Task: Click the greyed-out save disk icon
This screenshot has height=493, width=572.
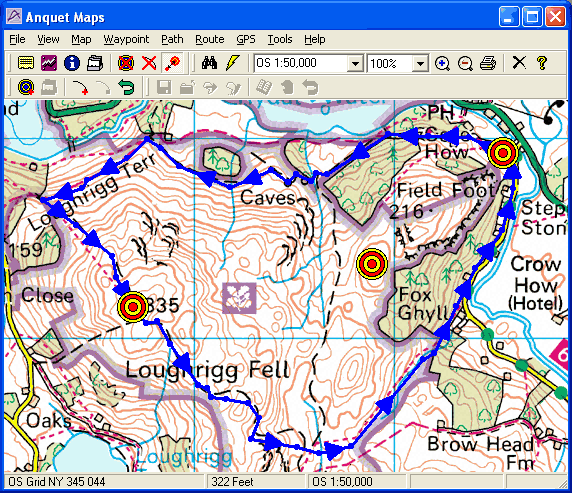Action: point(164,88)
